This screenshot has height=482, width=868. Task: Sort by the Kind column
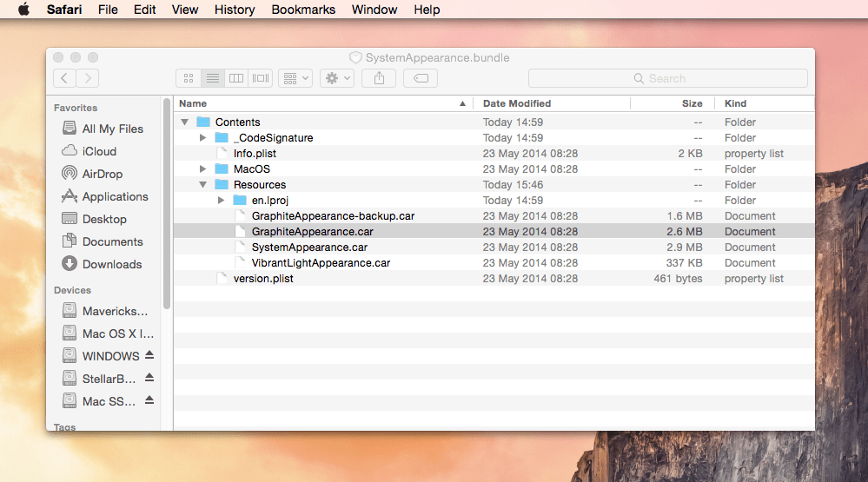[765, 103]
